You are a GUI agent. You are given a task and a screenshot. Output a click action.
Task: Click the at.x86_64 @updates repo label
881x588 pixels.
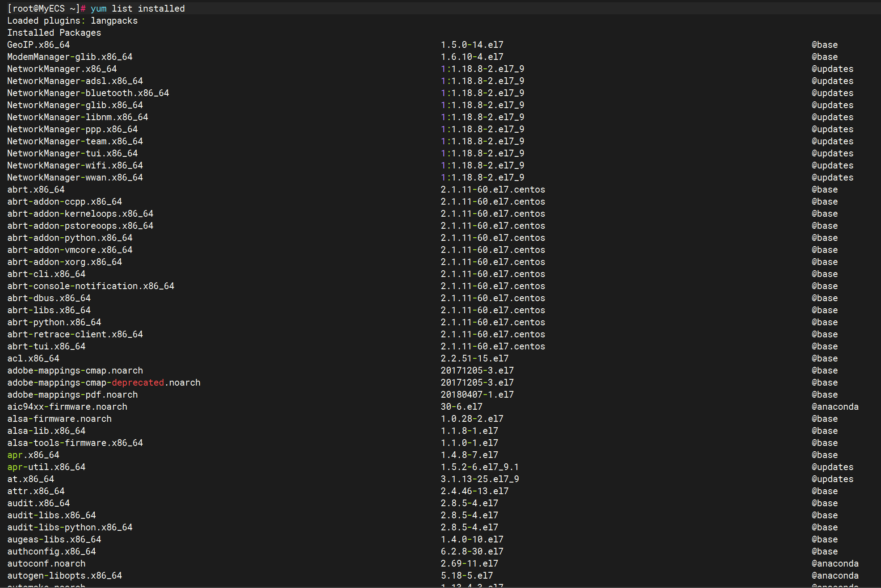point(832,479)
